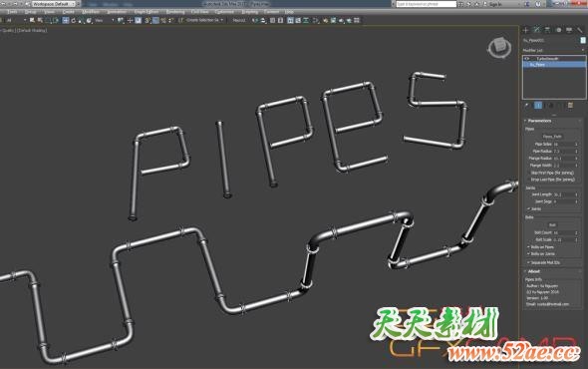This screenshot has height=369, width=588.
Task: Click the object color swatch
Action: coord(583,40)
